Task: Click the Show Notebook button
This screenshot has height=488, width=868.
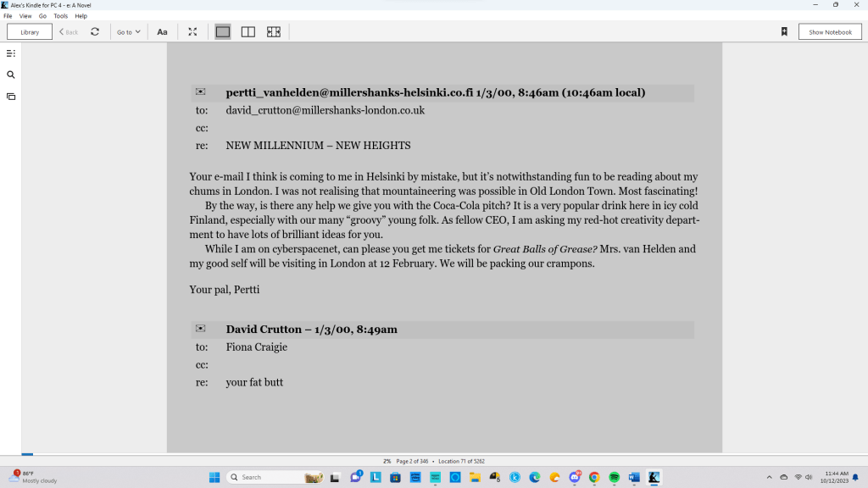Action: [830, 32]
